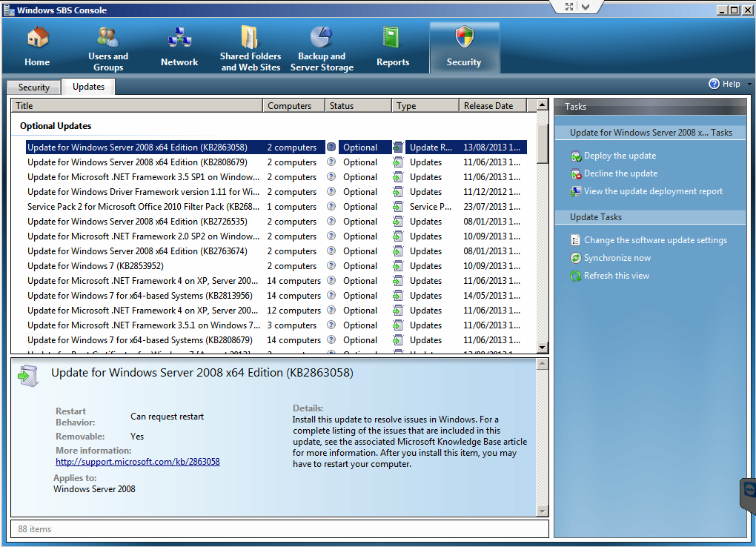Click the type icon for Office 2010 Filter Pack
The width and height of the screenshot is (756, 547).
click(398, 207)
